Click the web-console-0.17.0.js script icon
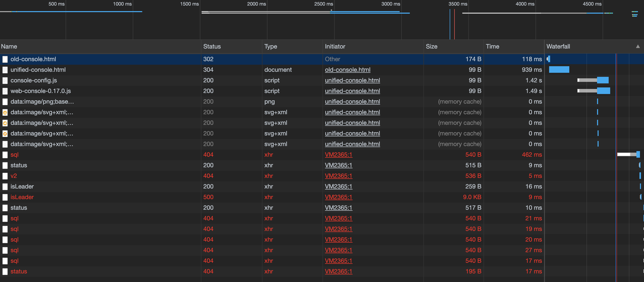The image size is (644, 282). click(x=5, y=91)
